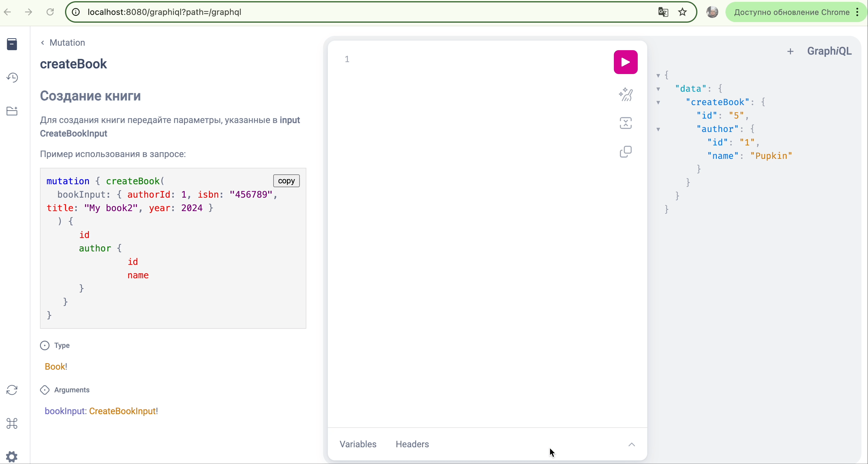Toggle the Documentation Explorer sidebar icon
The width and height of the screenshot is (868, 464).
(x=12, y=44)
